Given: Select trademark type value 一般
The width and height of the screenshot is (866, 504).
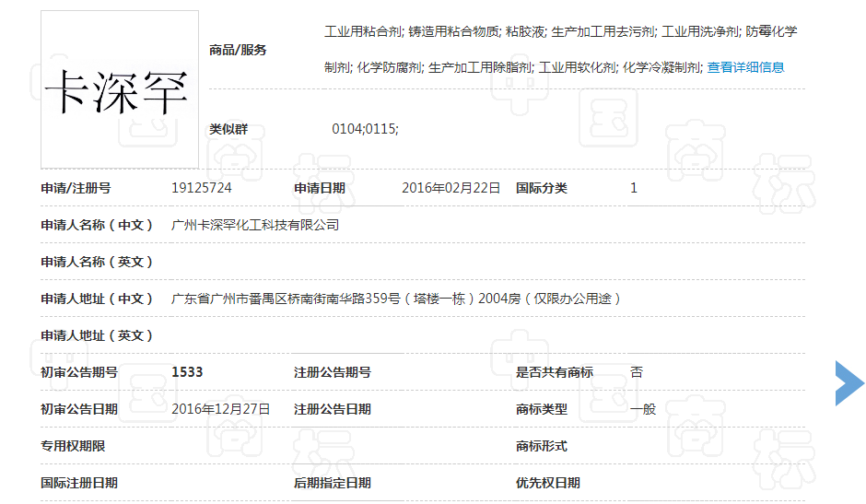Looking at the screenshot, I should (643, 409).
